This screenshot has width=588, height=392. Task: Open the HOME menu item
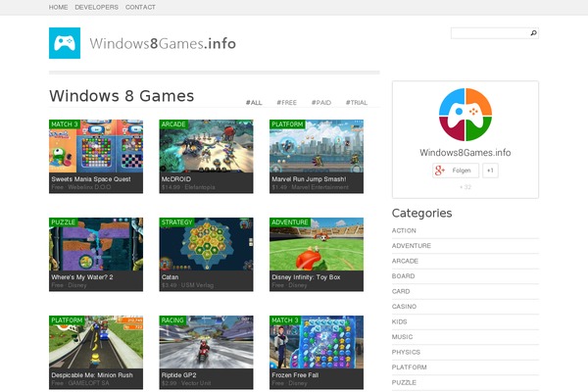pyautogui.click(x=58, y=7)
